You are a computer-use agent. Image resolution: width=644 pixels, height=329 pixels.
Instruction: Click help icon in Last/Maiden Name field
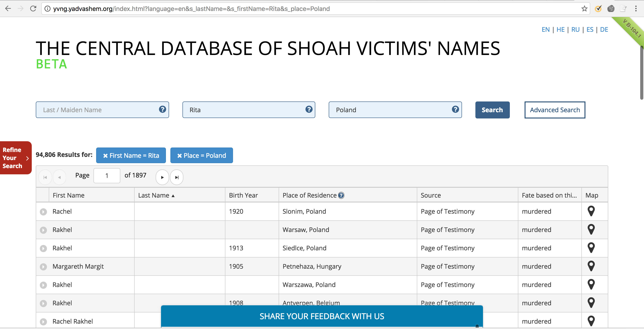point(162,109)
